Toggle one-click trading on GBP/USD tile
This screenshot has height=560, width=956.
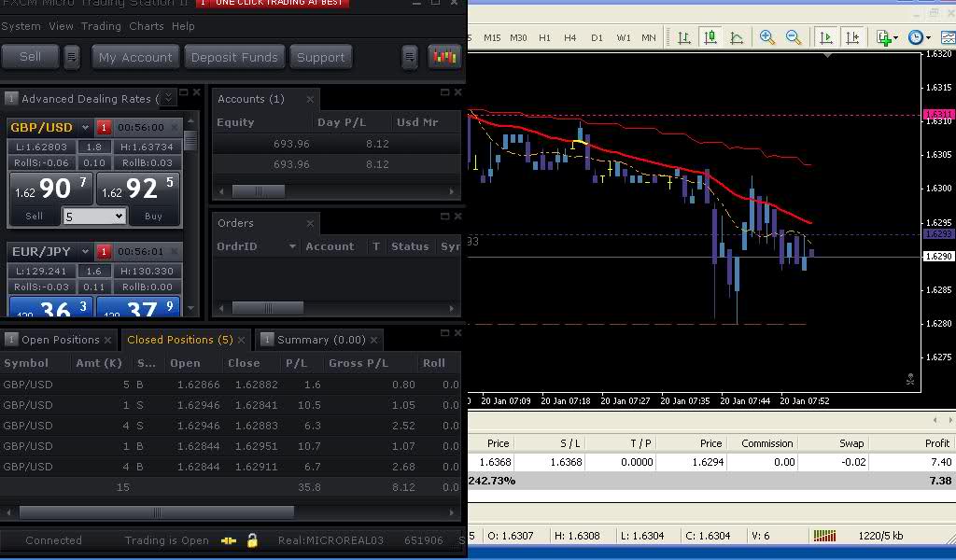pyautogui.click(x=104, y=127)
